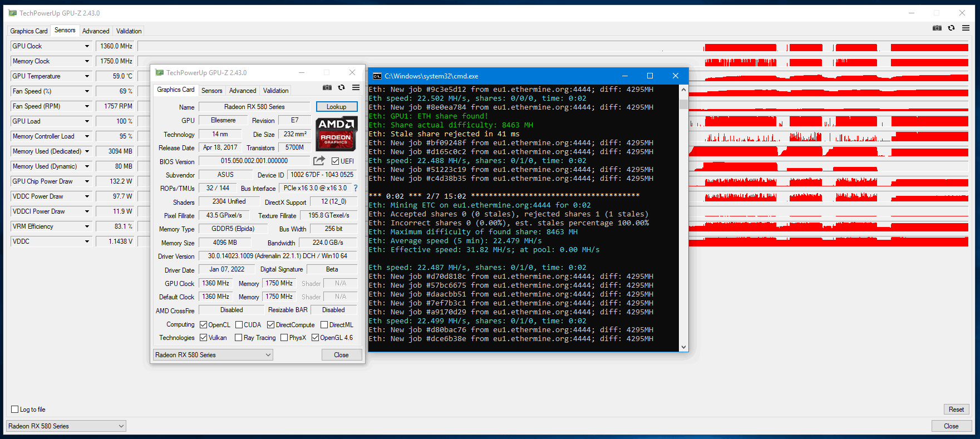Toggle the DirectML checkbox

pos(324,325)
